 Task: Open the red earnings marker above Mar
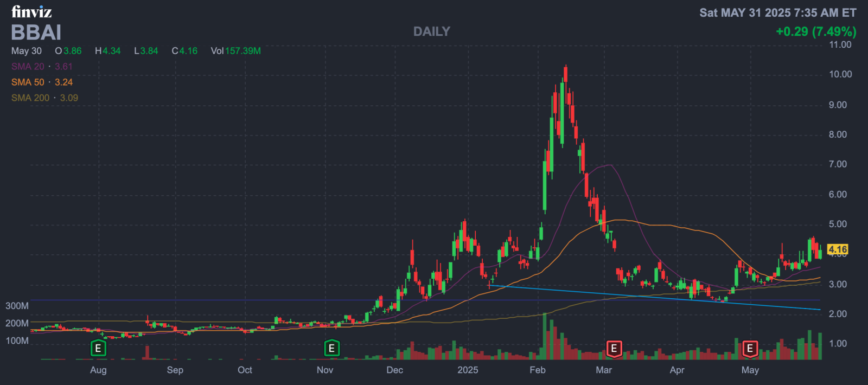614,348
